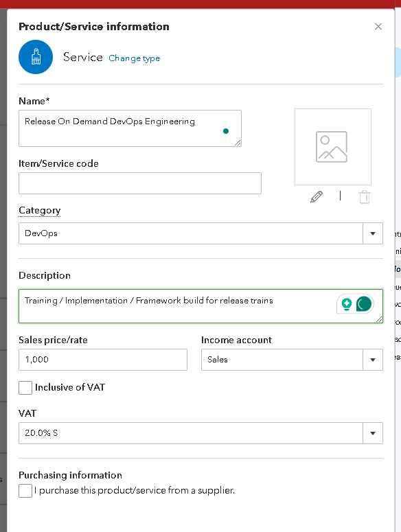The height and width of the screenshot is (532, 401).
Task: Click the Sales income account field
Action: pos(282,360)
